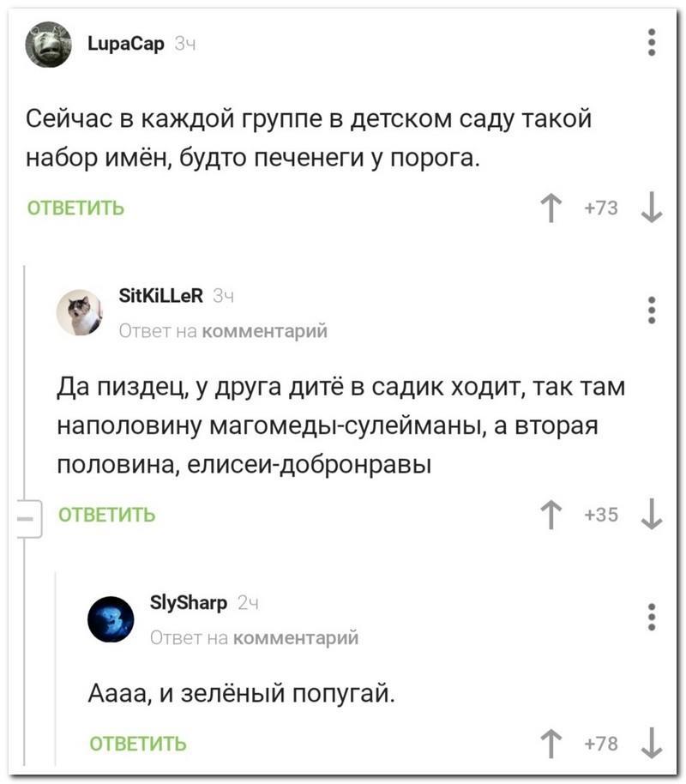Collapse the SitKiLLeR reply thread
Viewport: 686px width, 784px height.
27,516
